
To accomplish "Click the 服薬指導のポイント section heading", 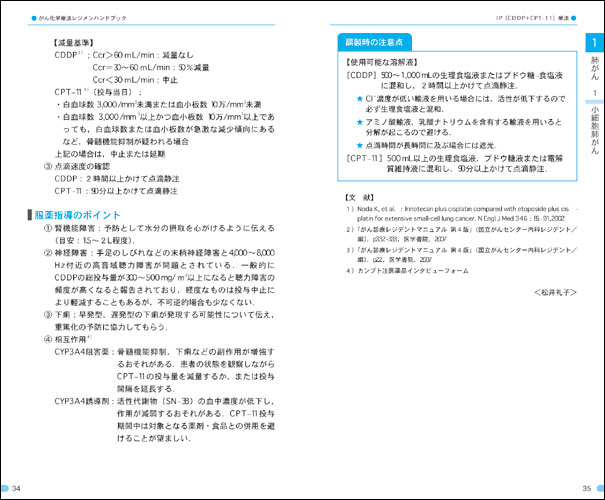I will coord(82,215).
